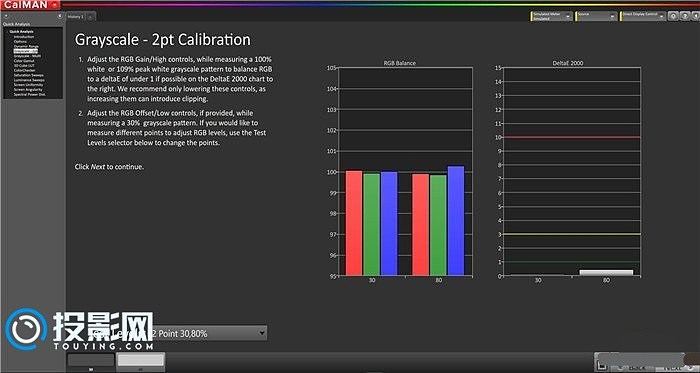Open the Simulated Meter dropdown
Screen dimensions: 700x373
pyautogui.click(x=552, y=16)
